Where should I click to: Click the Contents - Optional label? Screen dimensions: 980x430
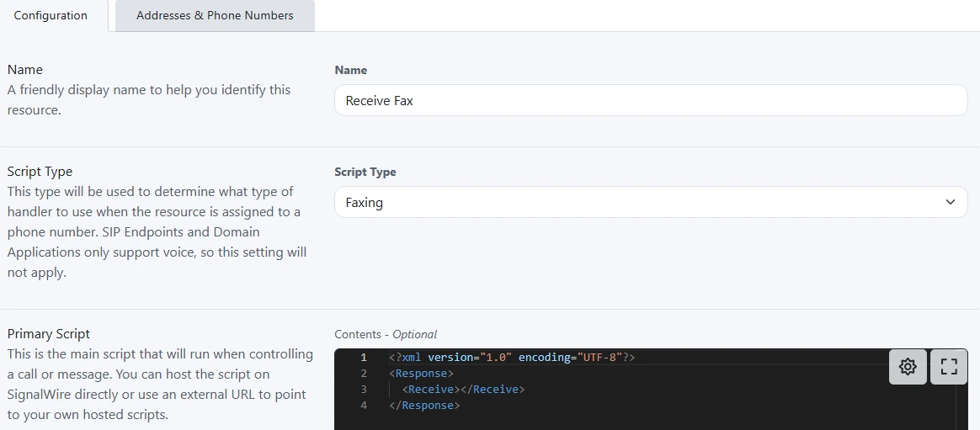click(x=386, y=334)
